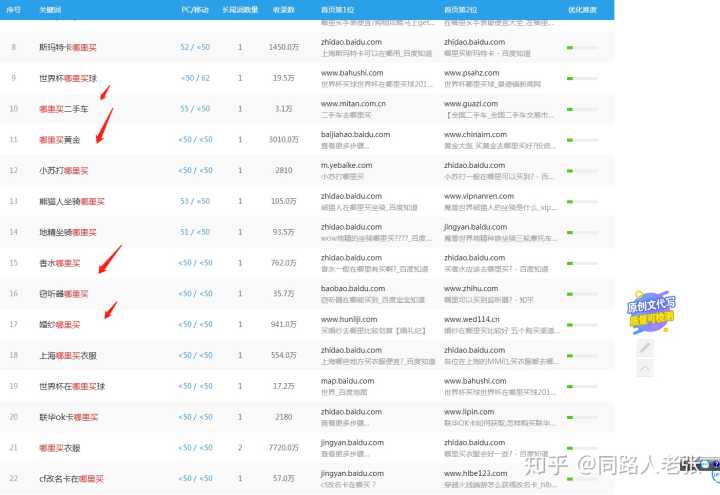Image resolution: width=720 pixels, height=495 pixels.
Task: Open keyword 哪里买黄金
Action: click(59, 140)
